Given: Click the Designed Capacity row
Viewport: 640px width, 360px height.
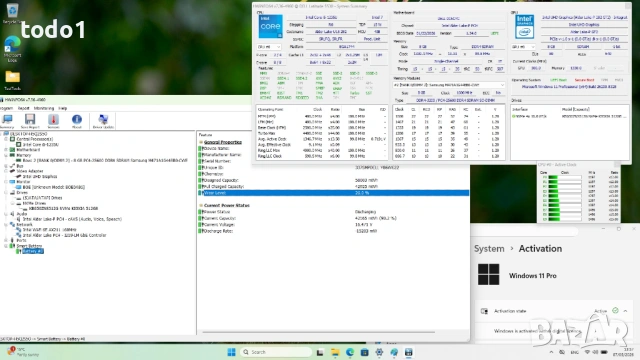Looking at the screenshot, I should point(333,180).
